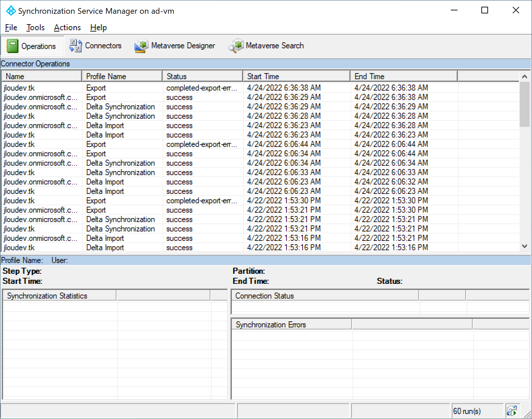Sort by the Status column header
The image size is (532, 419).
click(x=203, y=76)
